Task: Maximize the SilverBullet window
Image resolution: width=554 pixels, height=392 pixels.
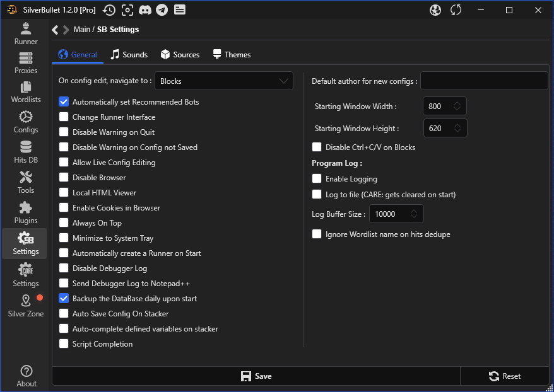Action: pos(509,10)
